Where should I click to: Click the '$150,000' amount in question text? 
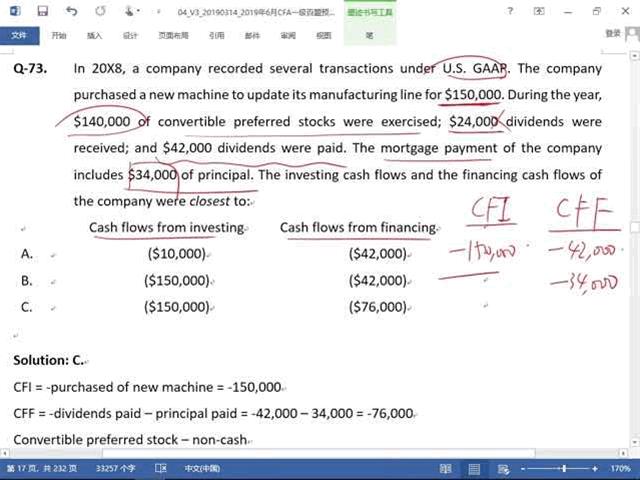473,95
